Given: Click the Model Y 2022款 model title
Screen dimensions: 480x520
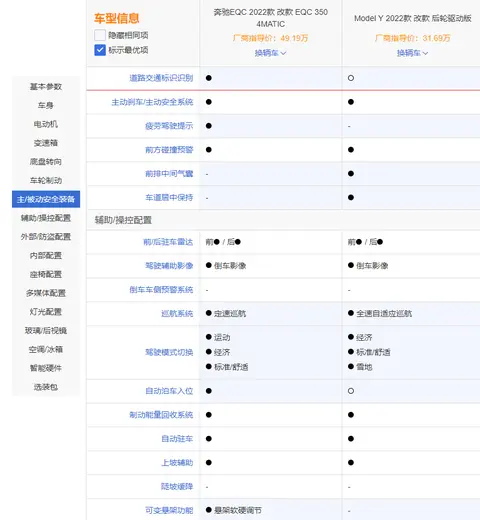Looking at the screenshot, I should click(x=413, y=18).
